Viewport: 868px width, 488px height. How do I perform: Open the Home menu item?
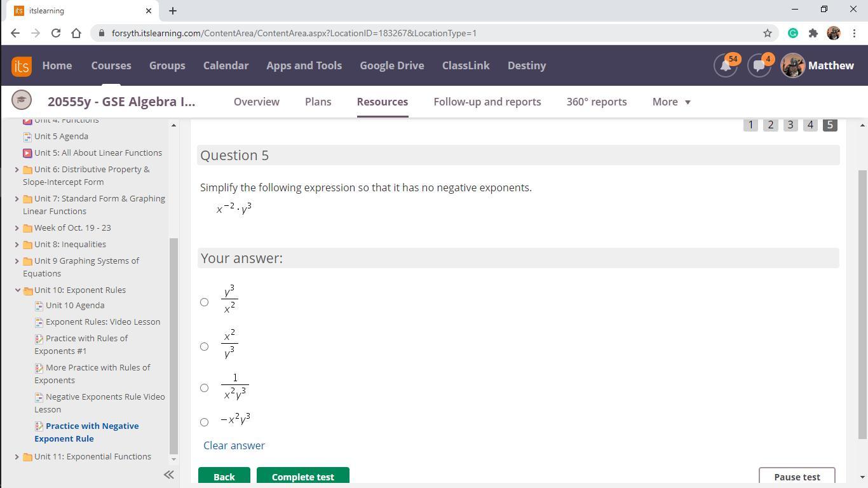57,65
